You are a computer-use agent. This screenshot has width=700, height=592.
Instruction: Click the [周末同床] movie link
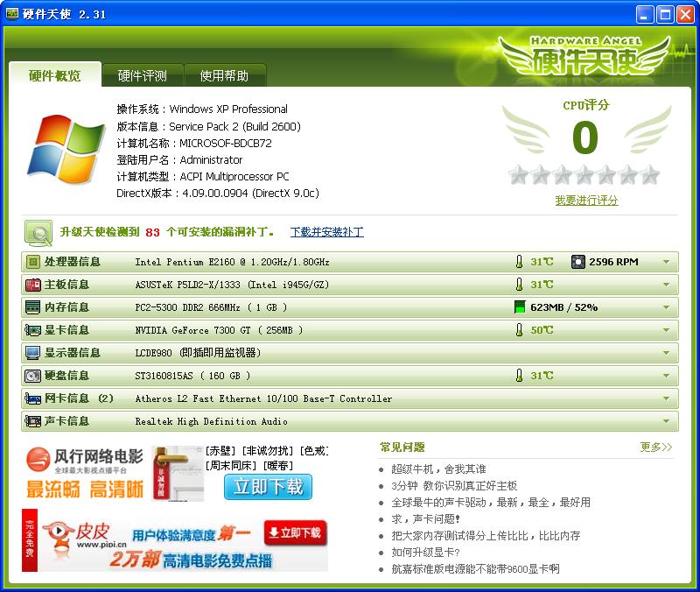[232, 466]
